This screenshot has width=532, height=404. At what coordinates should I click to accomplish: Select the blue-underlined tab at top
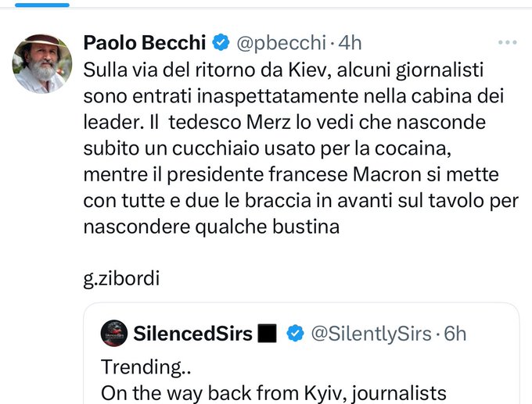tap(35, 4)
